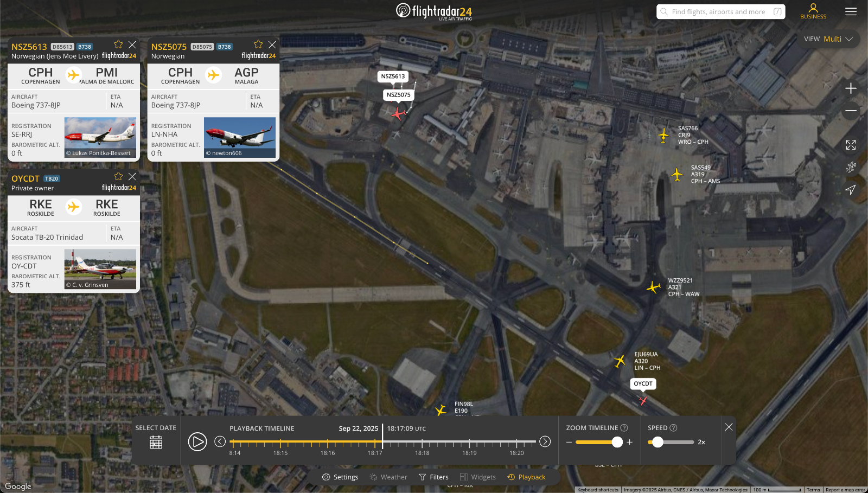The height and width of the screenshot is (493, 868).
Task: Enter fullscreen map mode
Action: coord(851,145)
